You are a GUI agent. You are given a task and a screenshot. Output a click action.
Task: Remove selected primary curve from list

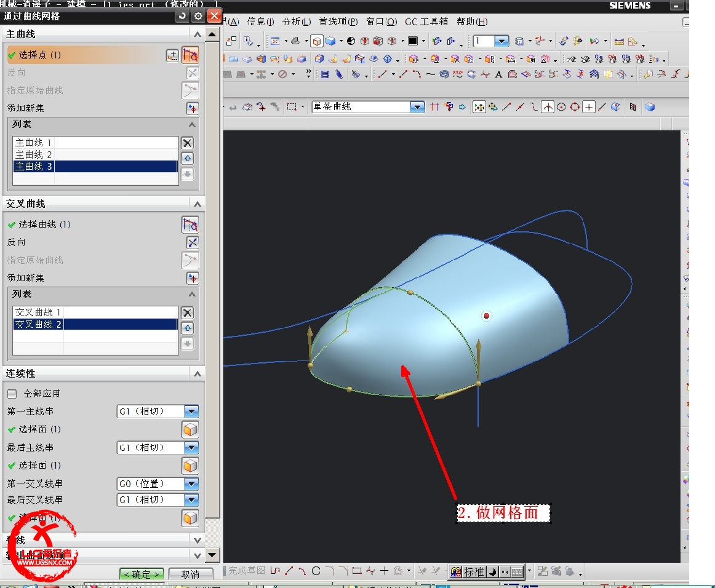[x=188, y=143]
